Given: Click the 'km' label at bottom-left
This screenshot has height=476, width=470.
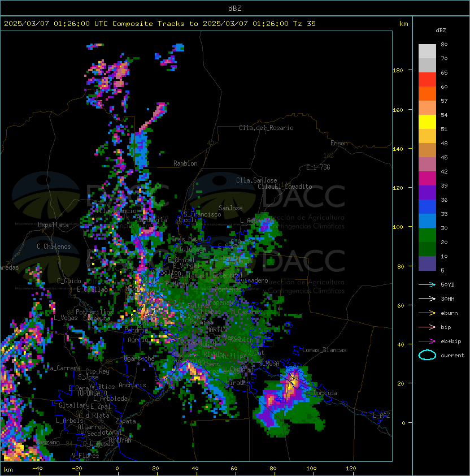Looking at the screenshot, I should (8, 470).
